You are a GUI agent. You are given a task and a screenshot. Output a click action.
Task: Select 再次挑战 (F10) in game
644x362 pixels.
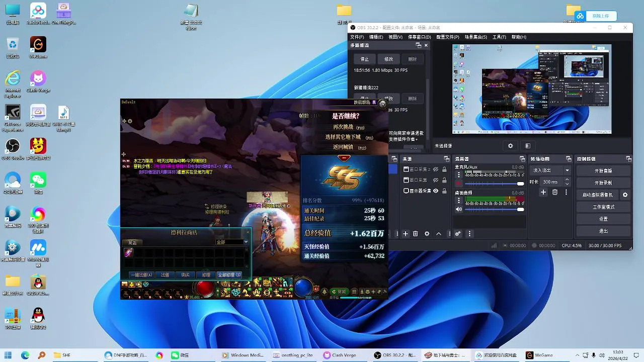point(348,127)
